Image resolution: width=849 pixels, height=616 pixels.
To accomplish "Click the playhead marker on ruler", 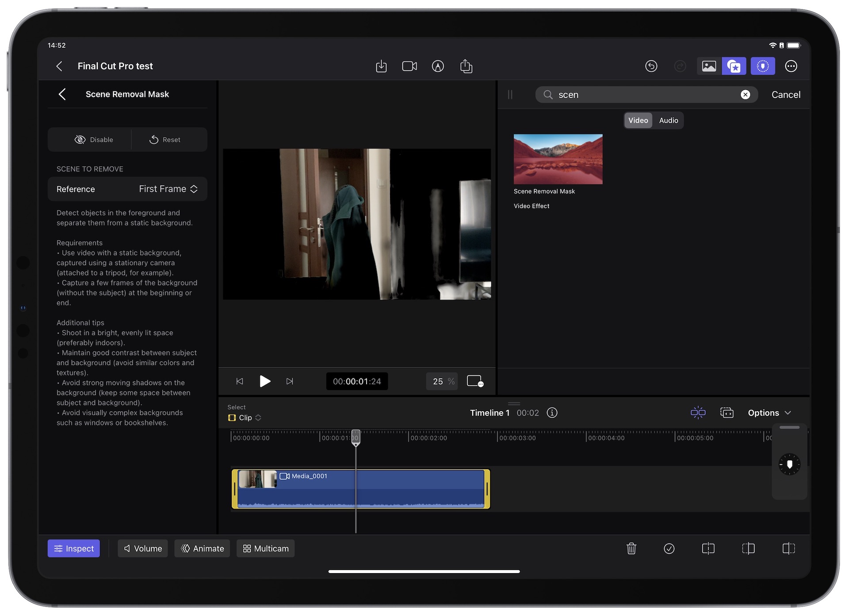I will pos(356,437).
